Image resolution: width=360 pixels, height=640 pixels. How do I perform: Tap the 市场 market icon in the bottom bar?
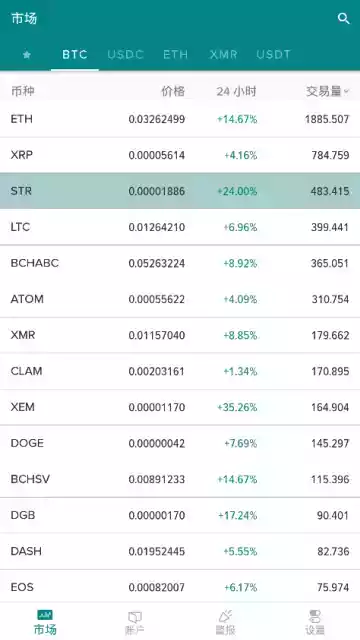click(x=45, y=615)
